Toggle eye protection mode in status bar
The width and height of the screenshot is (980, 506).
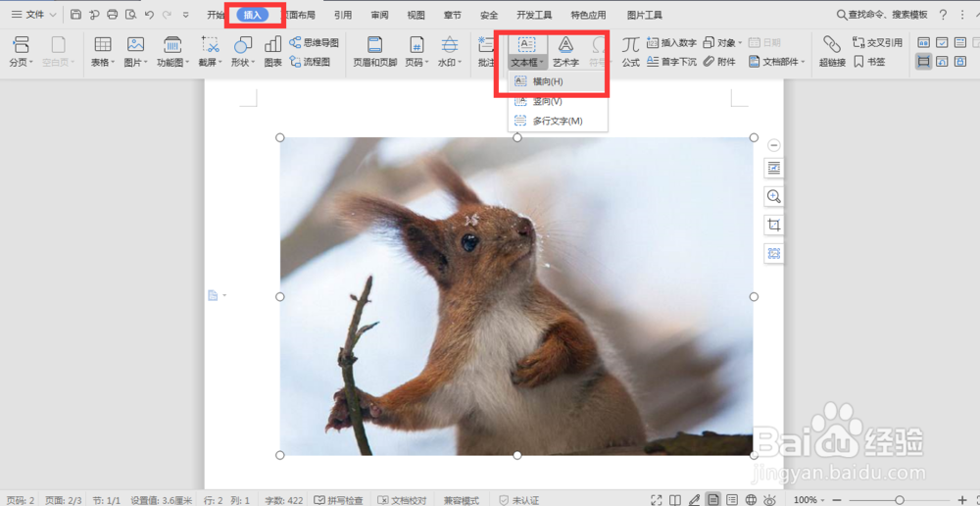[770, 500]
